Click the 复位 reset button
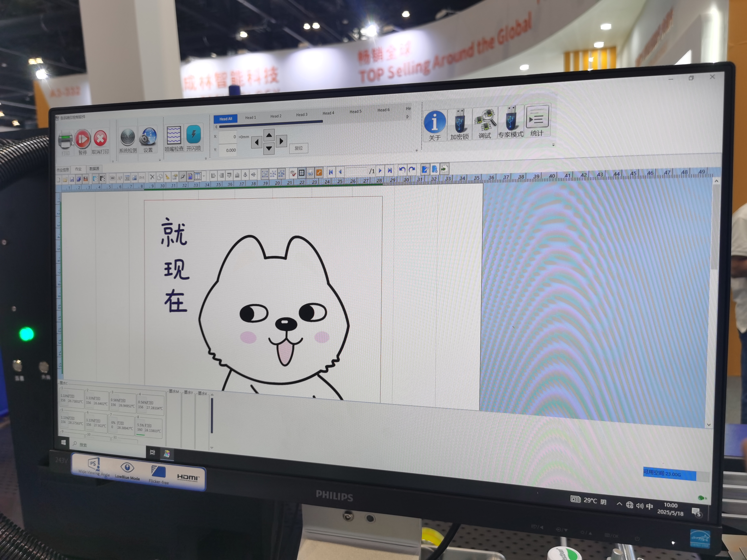The image size is (747, 560). click(299, 148)
